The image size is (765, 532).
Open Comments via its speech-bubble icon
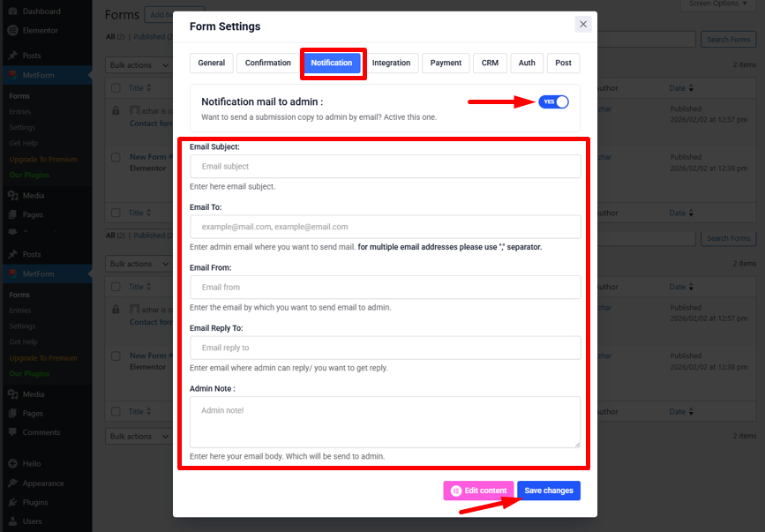[12, 432]
